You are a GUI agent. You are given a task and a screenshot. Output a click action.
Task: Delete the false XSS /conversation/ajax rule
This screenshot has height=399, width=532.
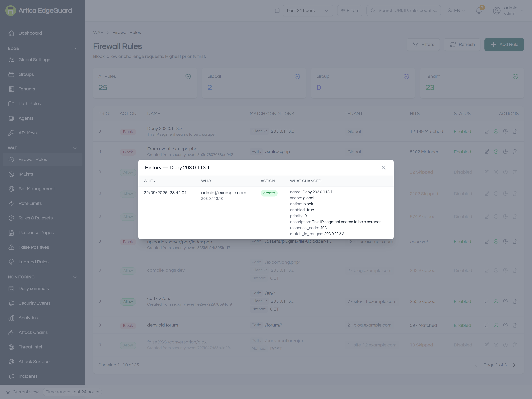(515, 345)
